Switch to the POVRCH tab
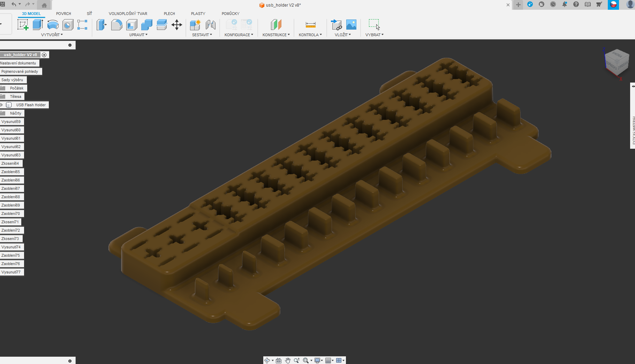This screenshot has width=635, height=364. coord(63,14)
